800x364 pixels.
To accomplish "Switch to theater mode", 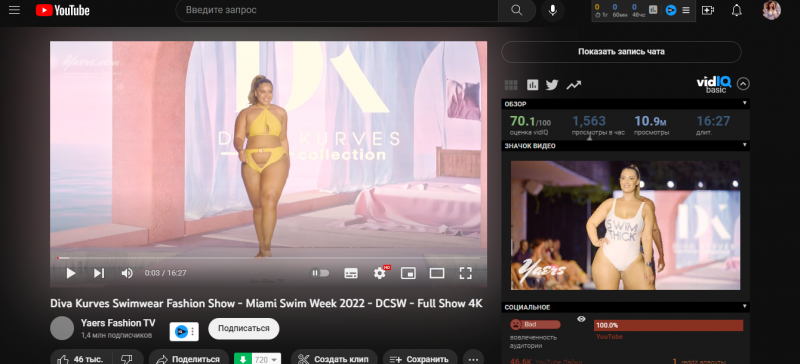I will [x=437, y=273].
